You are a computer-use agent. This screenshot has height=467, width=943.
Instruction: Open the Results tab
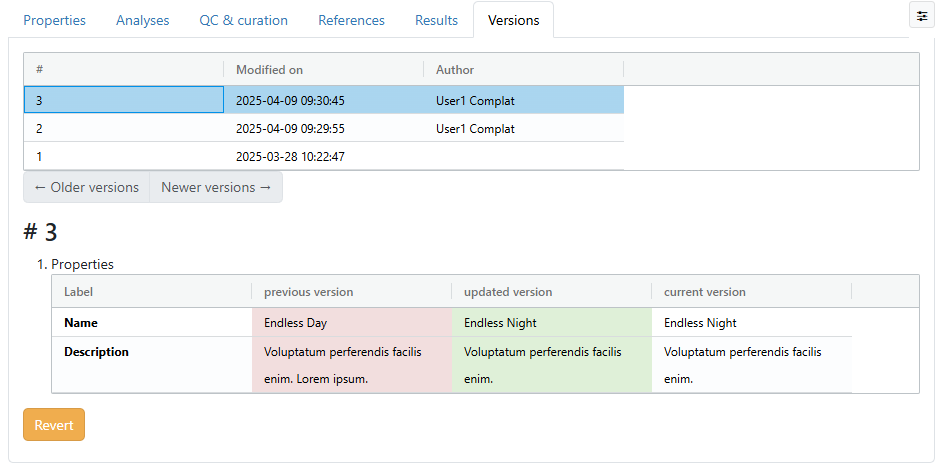tap(436, 20)
